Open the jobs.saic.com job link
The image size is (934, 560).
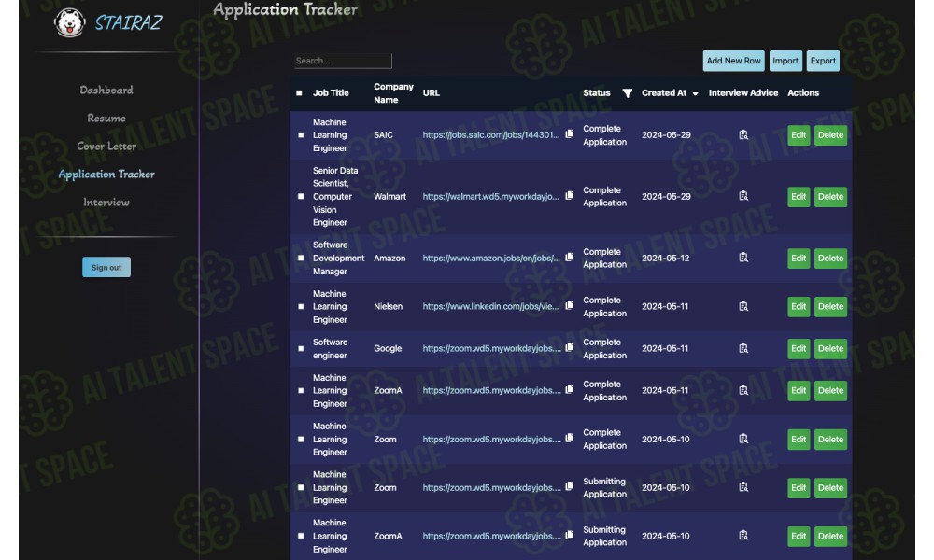tap(491, 135)
